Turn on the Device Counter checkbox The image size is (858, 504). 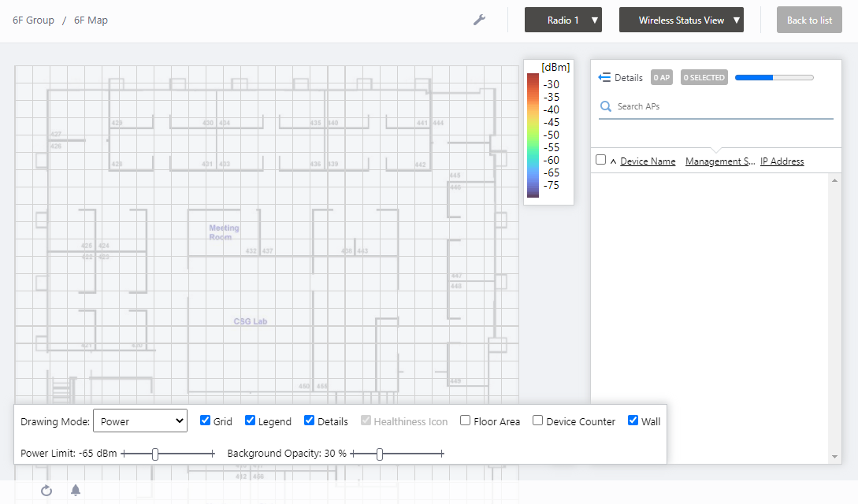click(x=537, y=421)
